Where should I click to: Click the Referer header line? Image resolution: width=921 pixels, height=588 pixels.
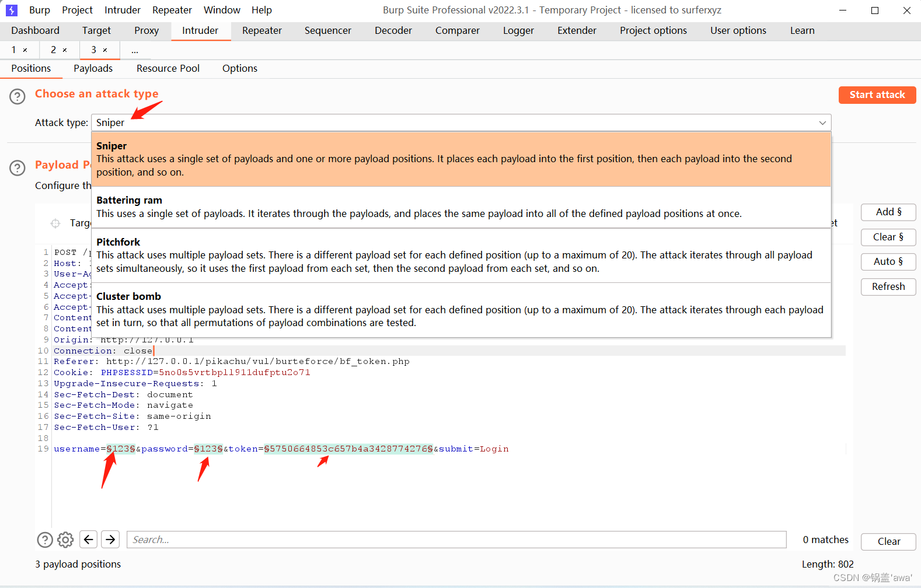232,362
